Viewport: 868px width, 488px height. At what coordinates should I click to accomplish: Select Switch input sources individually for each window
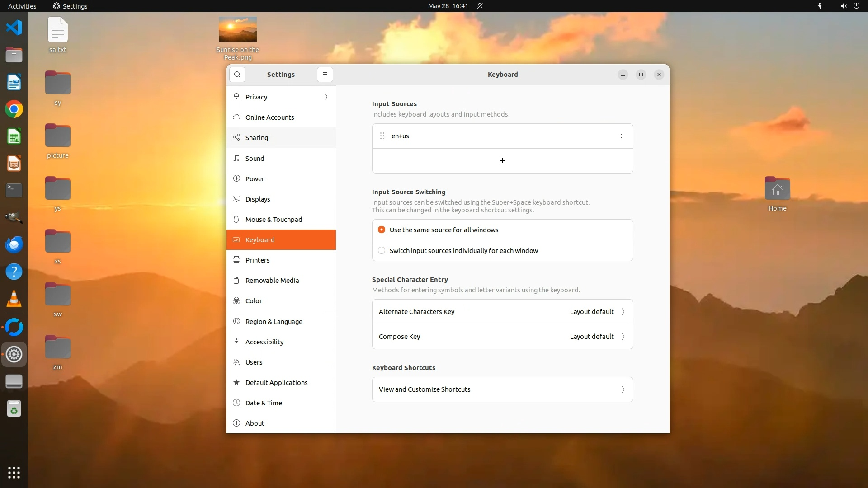(382, 251)
